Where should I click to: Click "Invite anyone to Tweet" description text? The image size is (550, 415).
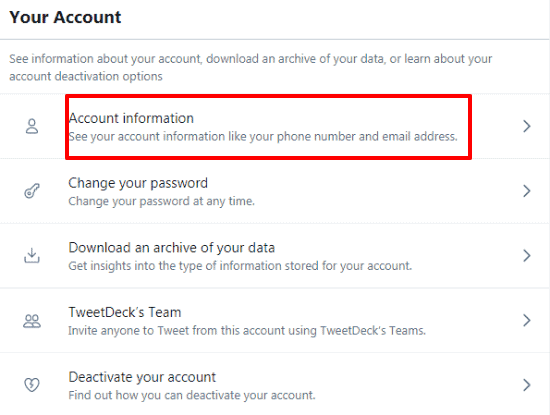pyautogui.click(x=247, y=330)
